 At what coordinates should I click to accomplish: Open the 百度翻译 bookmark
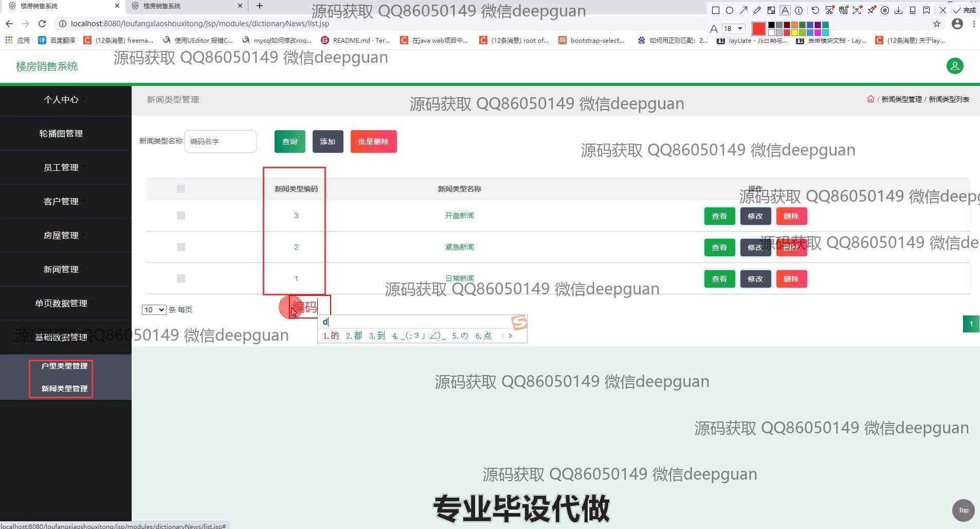(57, 40)
